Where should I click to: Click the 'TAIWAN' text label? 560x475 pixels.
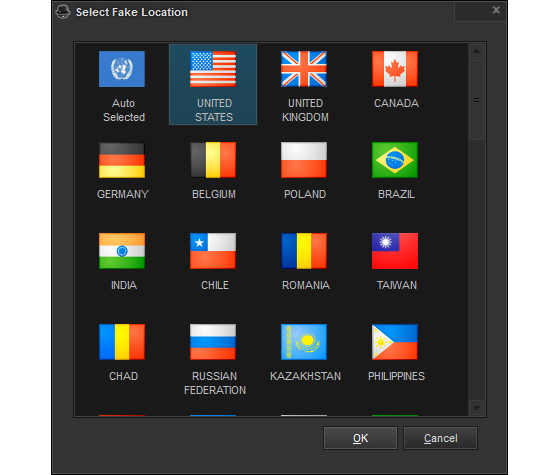click(396, 285)
